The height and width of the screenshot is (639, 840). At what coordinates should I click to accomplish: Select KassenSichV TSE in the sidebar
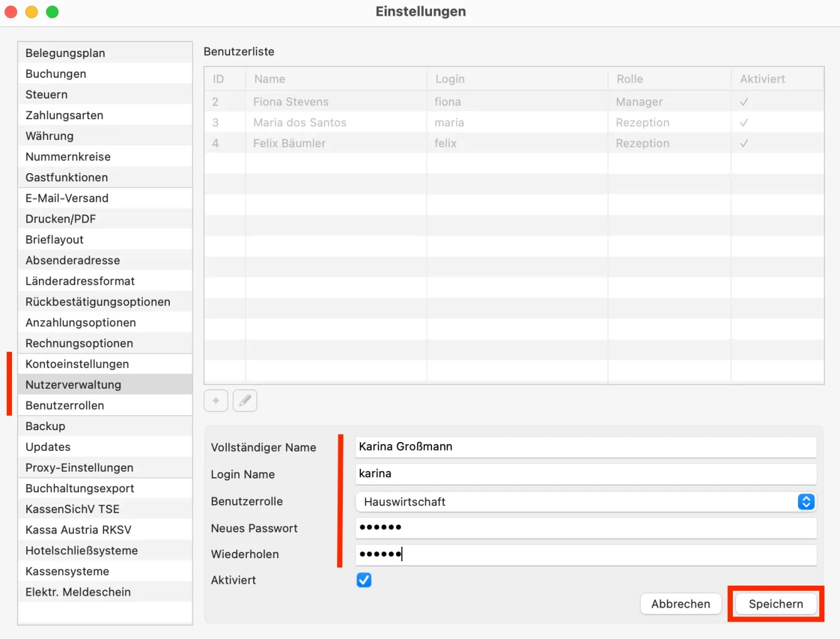click(x=105, y=508)
